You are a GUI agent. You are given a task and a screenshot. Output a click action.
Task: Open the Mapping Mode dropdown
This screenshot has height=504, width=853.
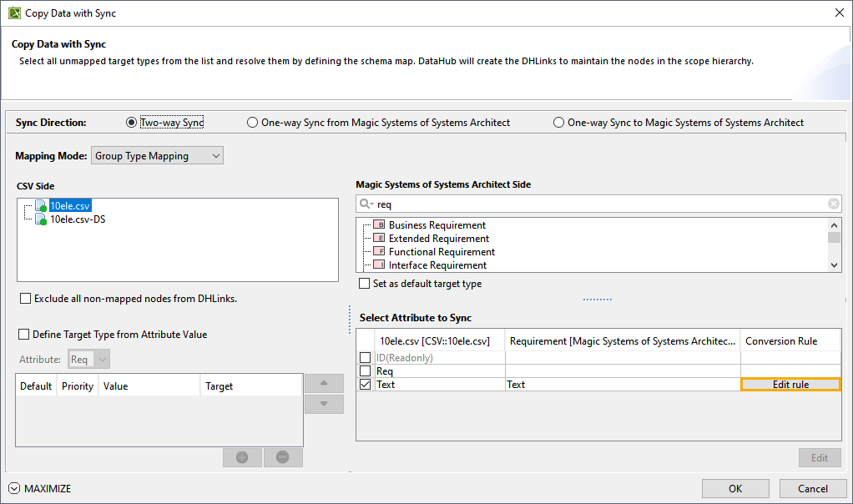pyautogui.click(x=157, y=156)
